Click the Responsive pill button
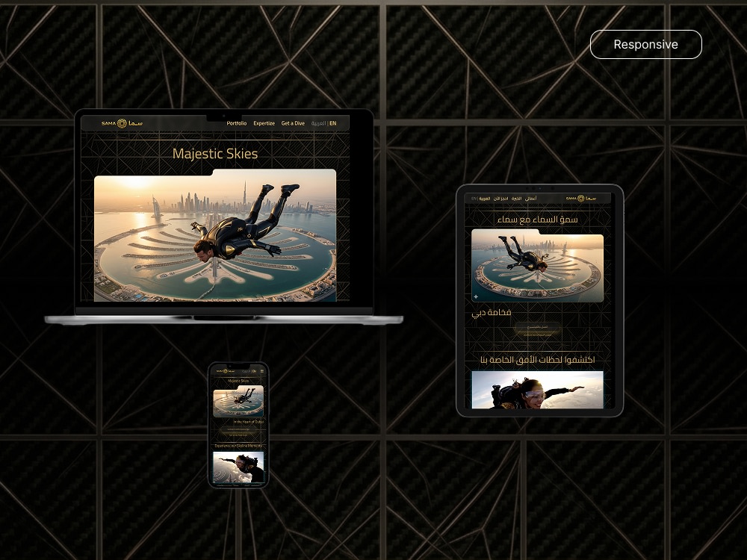The height and width of the screenshot is (560, 747). [645, 44]
